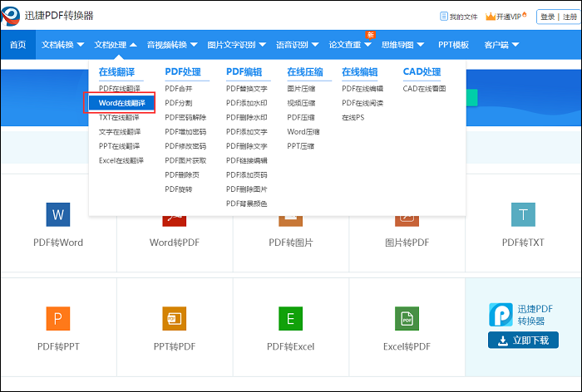582x392 pixels.
Task: Open the PPT模板 nav item
Action: 453,45
